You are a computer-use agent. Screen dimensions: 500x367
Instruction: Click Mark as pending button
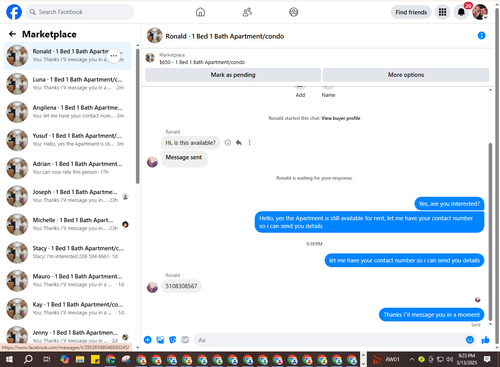pos(233,75)
